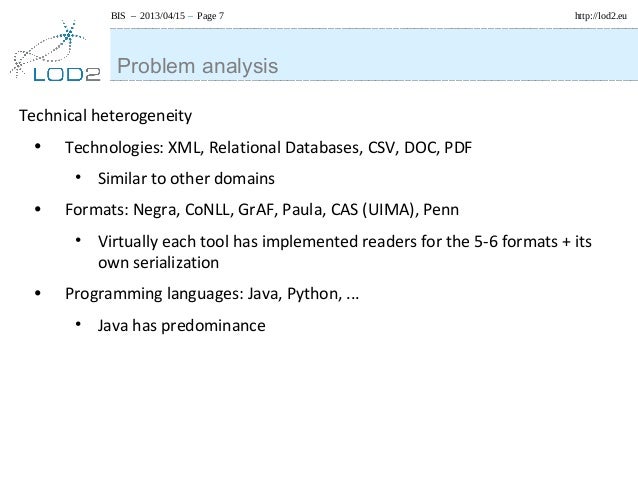The height and width of the screenshot is (479, 638).
Task: Click the Technical heterogeneity heading
Action: click(x=105, y=116)
